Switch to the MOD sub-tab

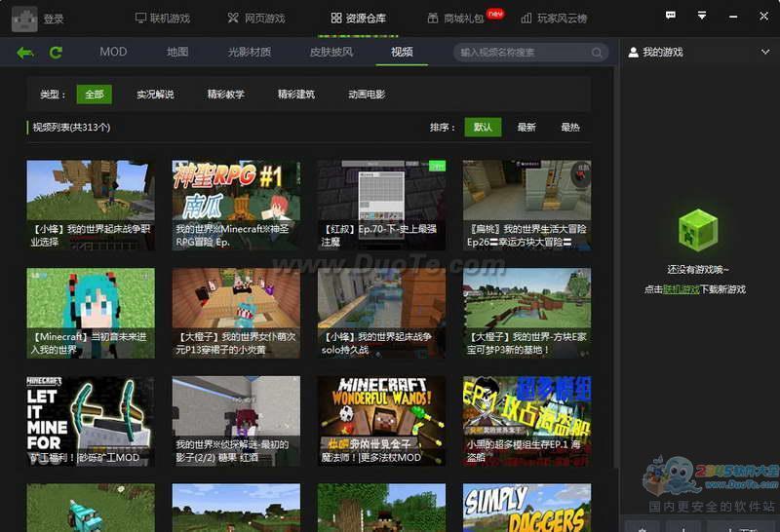(x=113, y=52)
